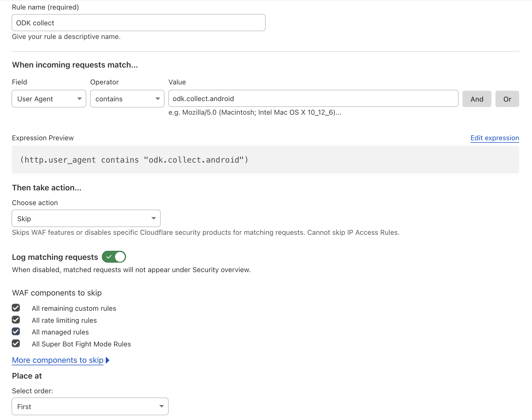Open the Field dropdown showing User Agent

click(49, 99)
